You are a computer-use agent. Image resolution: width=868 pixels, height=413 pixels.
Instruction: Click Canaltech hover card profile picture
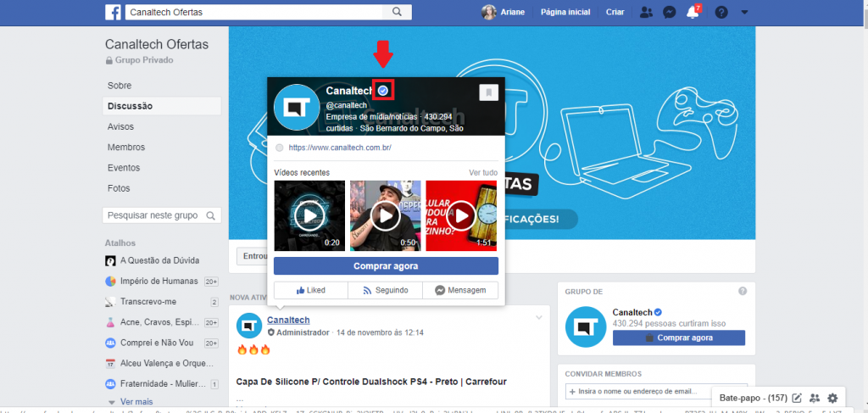click(x=298, y=108)
